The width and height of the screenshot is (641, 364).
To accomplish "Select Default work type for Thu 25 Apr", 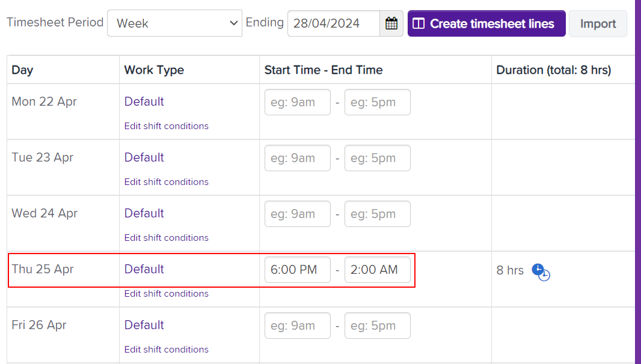I will 144,269.
